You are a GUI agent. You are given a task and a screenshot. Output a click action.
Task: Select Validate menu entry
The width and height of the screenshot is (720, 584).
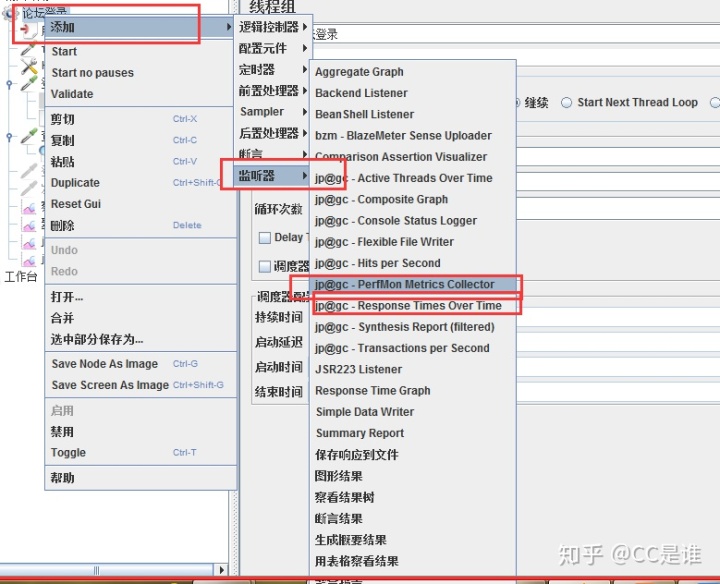[141, 94]
